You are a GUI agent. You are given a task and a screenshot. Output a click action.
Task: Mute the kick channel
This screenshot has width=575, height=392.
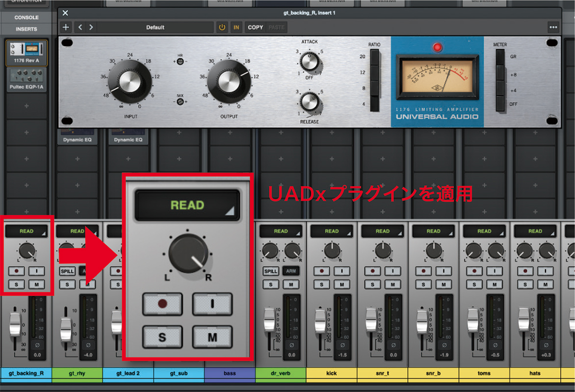pos(342,284)
